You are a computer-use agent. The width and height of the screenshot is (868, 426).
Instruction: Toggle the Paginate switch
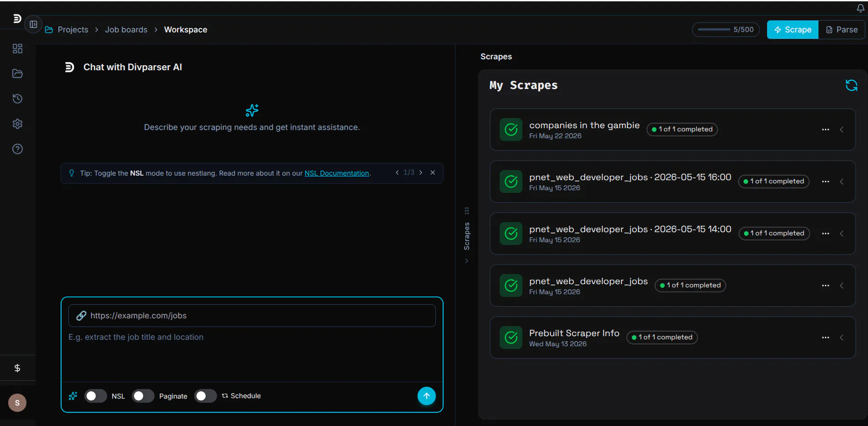point(143,396)
